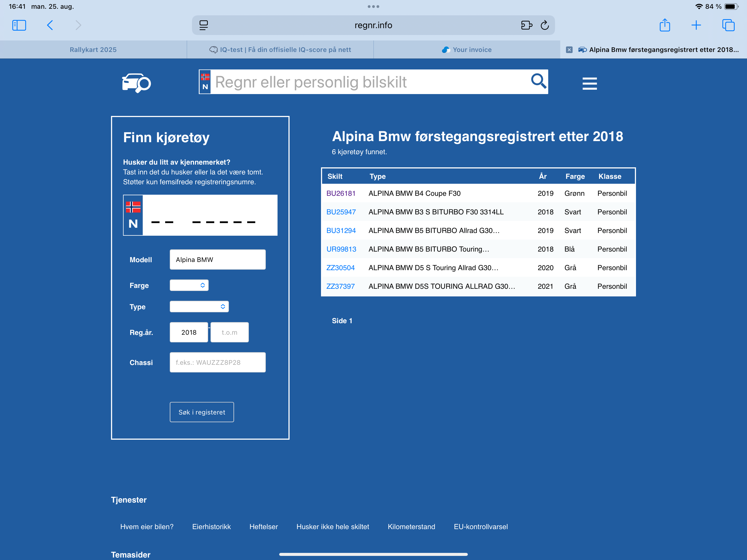Click the Skilt column header

tap(335, 176)
